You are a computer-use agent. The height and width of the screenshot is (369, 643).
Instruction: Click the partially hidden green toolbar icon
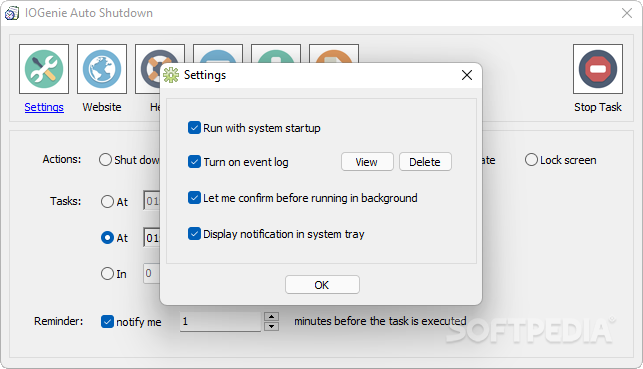(276, 53)
